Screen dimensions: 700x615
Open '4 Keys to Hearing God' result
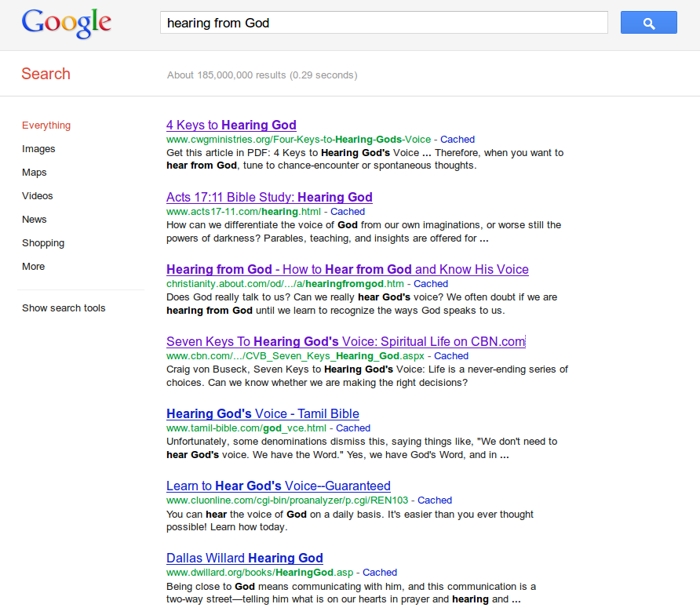point(232,125)
